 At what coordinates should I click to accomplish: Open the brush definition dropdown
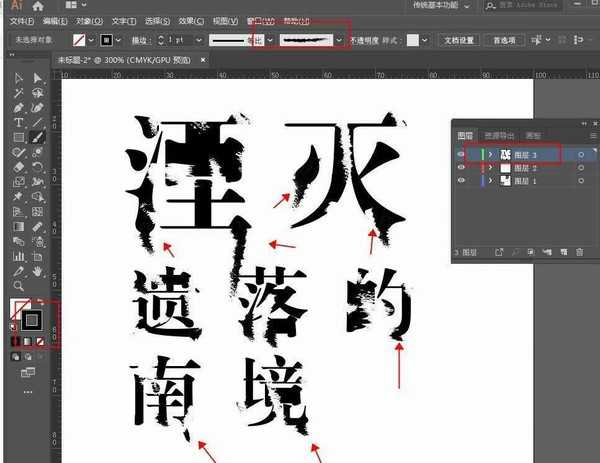[x=340, y=40]
